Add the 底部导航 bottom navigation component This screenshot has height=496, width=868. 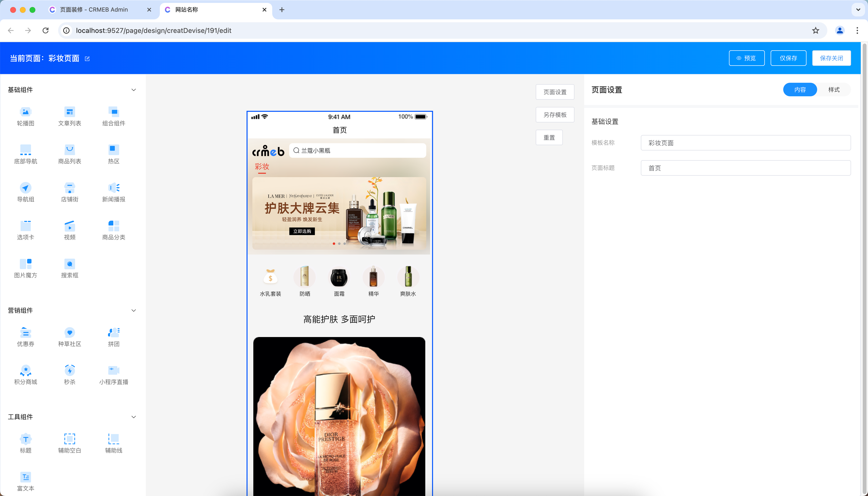tap(26, 155)
